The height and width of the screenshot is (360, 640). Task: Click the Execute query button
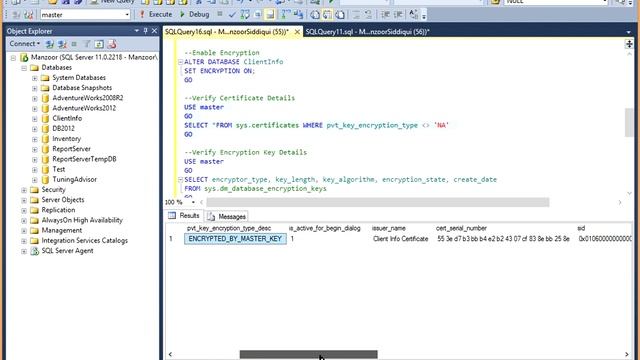(155, 14)
